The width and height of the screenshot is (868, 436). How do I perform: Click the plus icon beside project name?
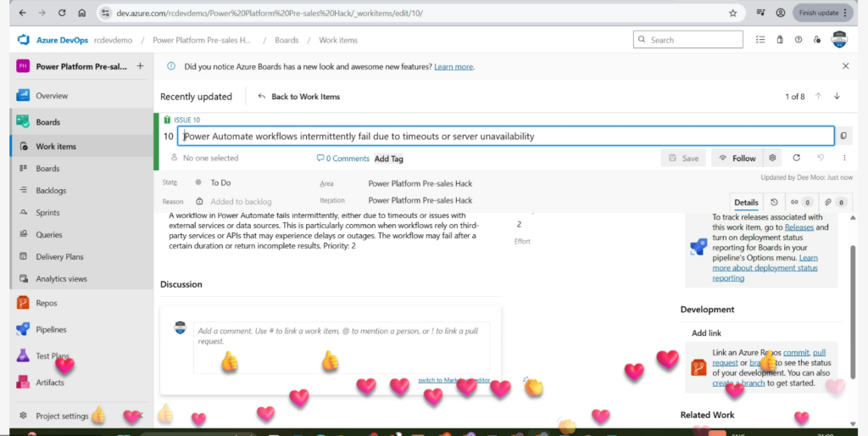click(x=140, y=66)
